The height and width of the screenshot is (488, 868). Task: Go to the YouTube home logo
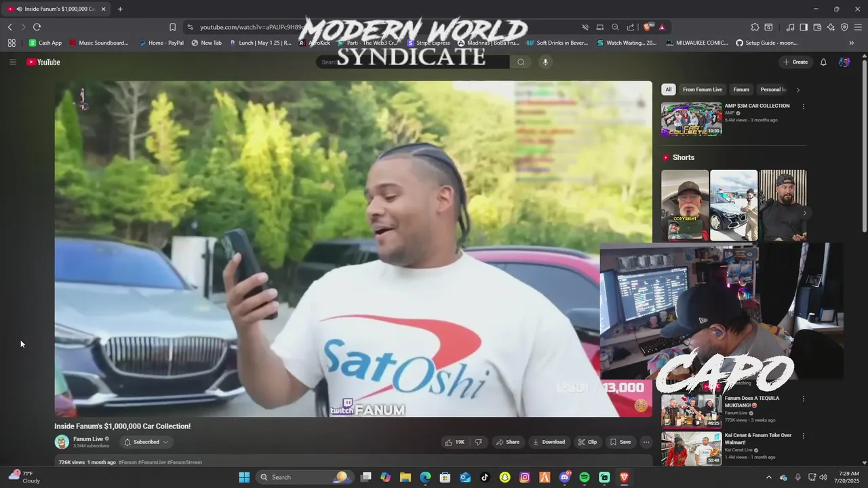pos(43,62)
